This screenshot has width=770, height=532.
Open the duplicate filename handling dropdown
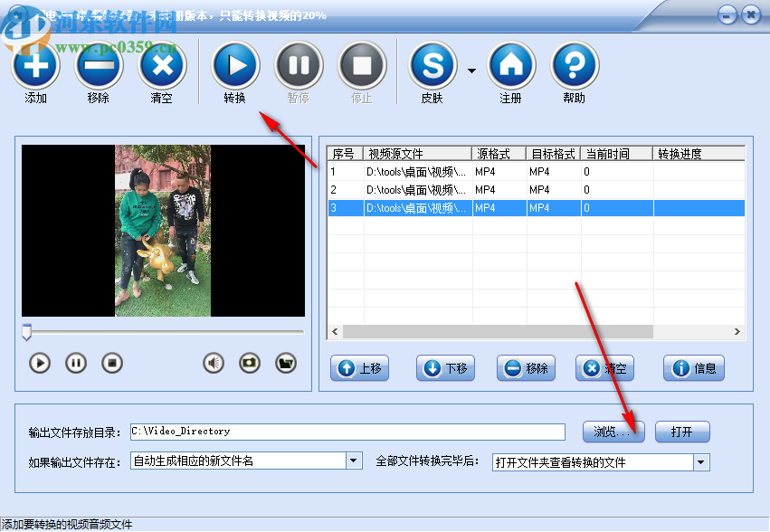coord(354,461)
